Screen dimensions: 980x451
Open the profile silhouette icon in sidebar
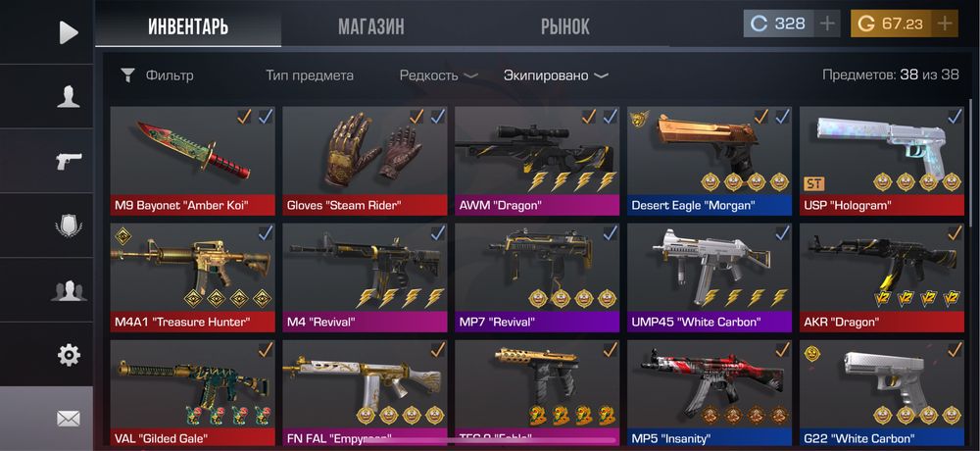point(69,98)
